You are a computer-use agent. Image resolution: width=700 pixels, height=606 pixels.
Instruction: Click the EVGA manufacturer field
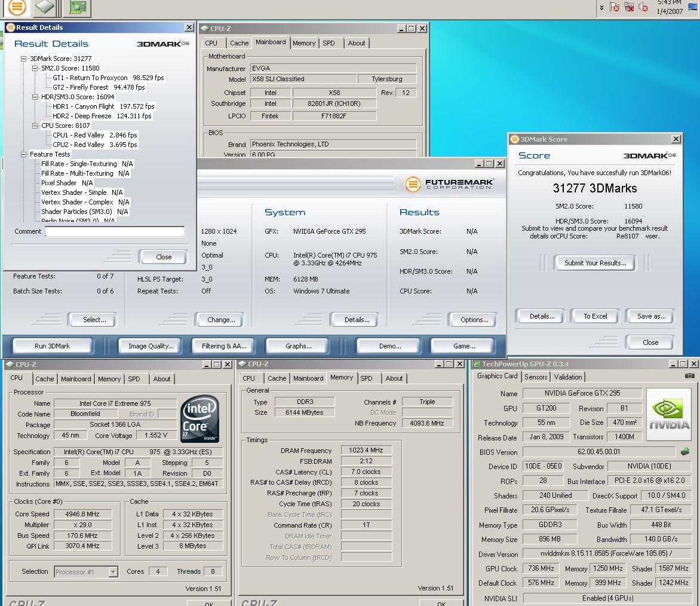[x=333, y=68]
